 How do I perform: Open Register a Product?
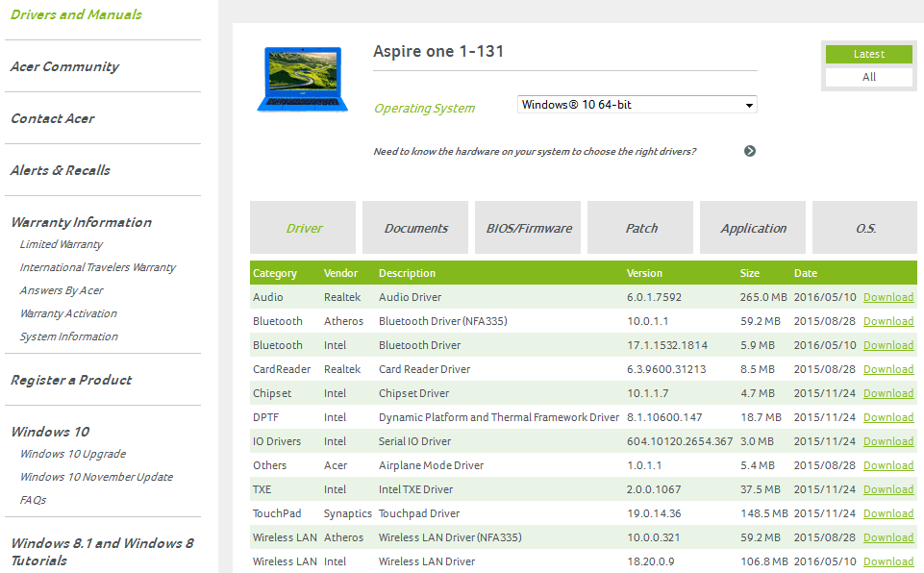[71, 380]
